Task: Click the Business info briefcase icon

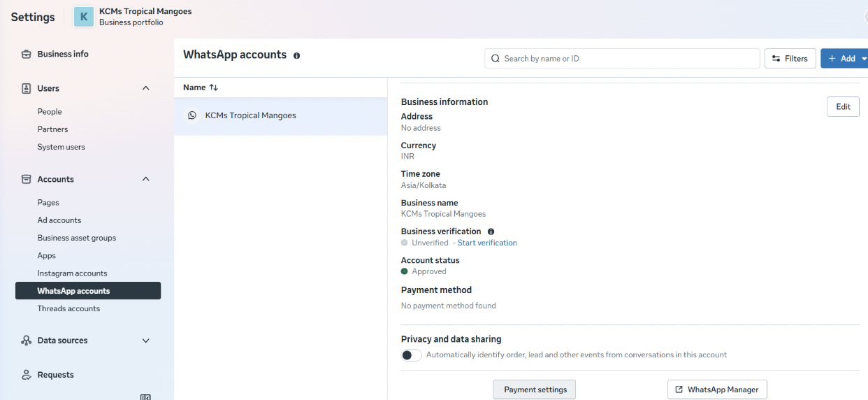Action: click(x=27, y=54)
